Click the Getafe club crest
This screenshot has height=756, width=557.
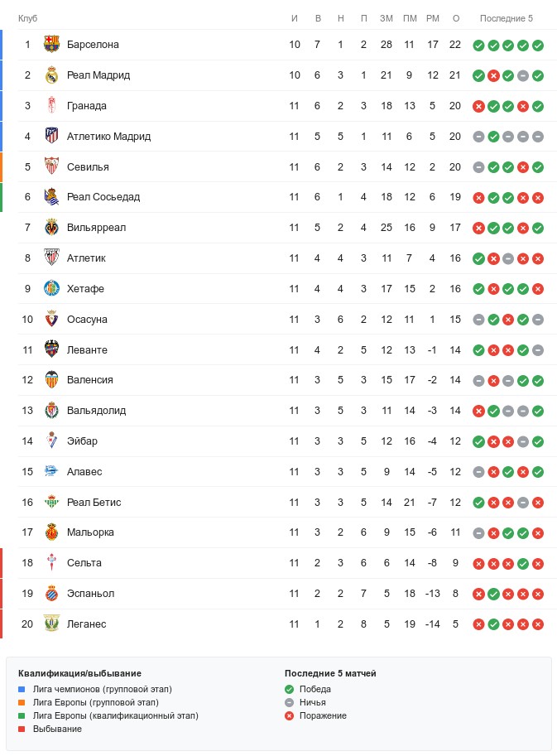coord(51,289)
